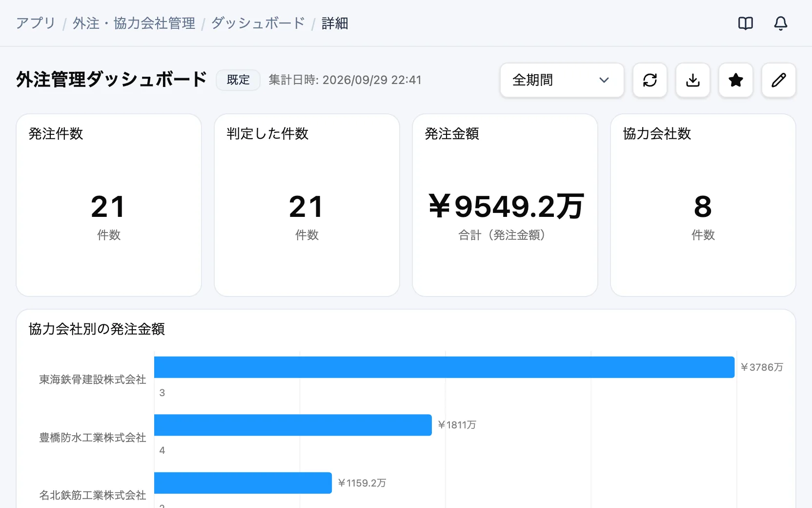
Task: Click the ¥3786万 bar label
Action: point(762,367)
